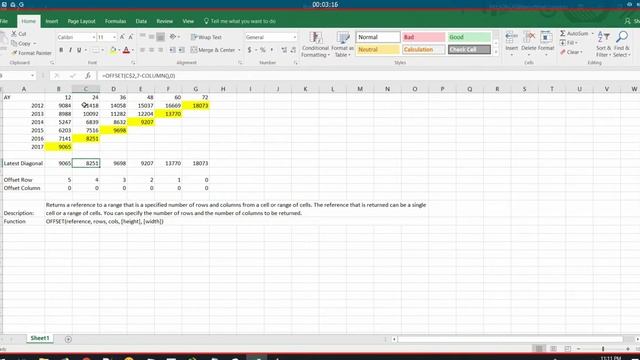Image resolution: width=640 pixels, height=360 pixels.
Task: Click the Insert cells icon
Action: pos(511,38)
